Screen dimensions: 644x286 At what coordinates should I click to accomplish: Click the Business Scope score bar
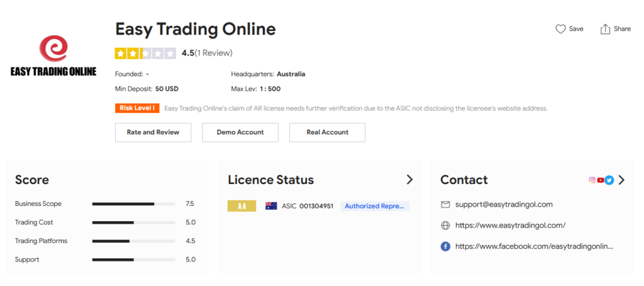point(133,203)
